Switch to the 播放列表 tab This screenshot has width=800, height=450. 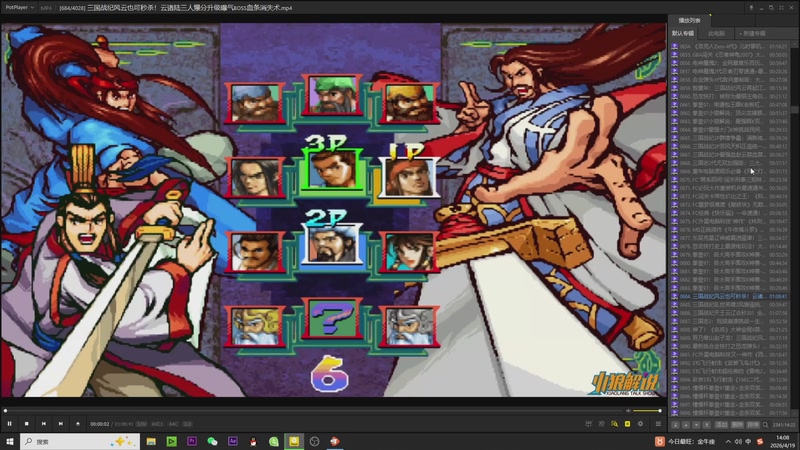click(689, 20)
